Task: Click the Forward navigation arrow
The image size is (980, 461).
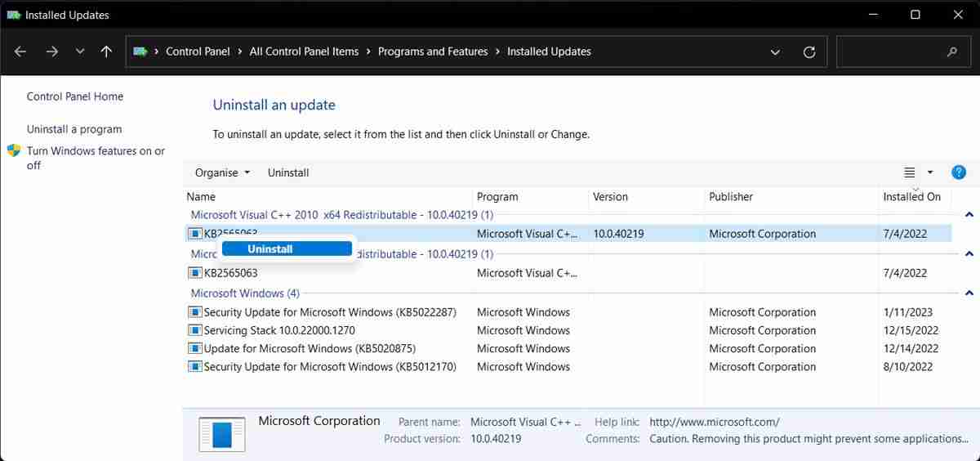Action: click(51, 51)
